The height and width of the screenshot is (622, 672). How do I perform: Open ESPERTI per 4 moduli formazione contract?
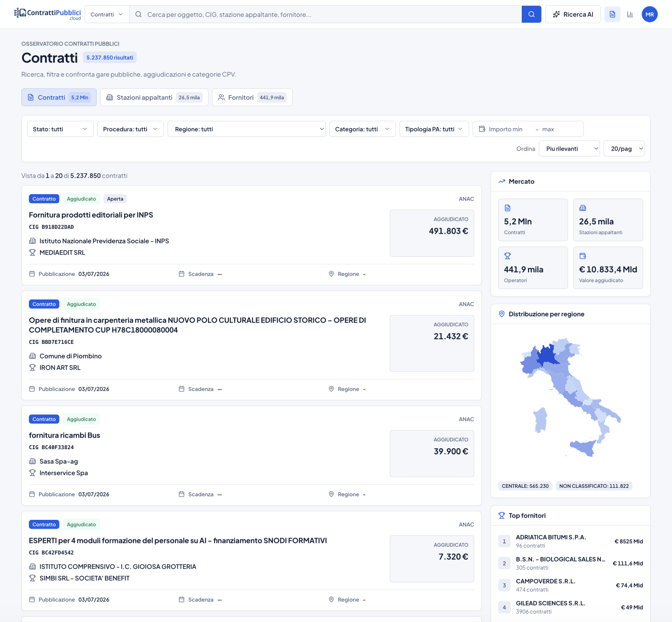pyautogui.click(x=178, y=540)
